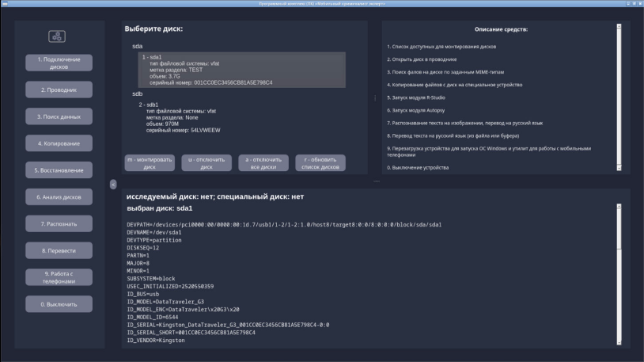
Task: Click 'SUBSYSTEM=block' log line
Action: point(151,279)
